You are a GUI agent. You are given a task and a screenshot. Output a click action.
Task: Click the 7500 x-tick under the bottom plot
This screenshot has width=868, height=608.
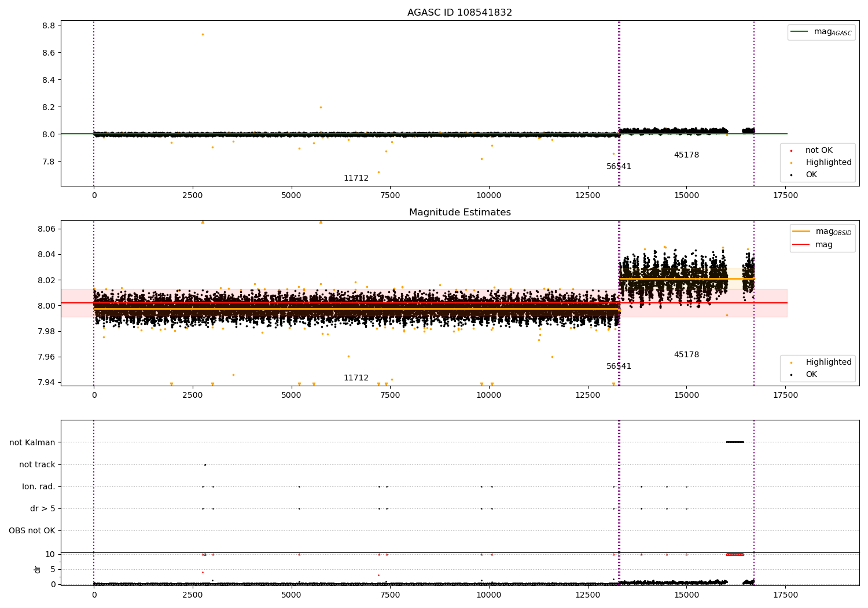390,595
